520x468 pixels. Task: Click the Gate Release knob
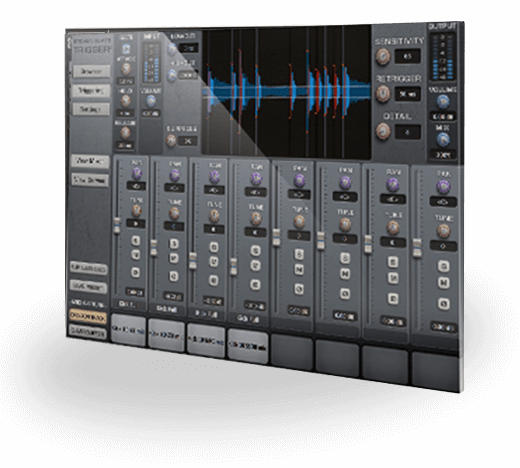[x=125, y=133]
